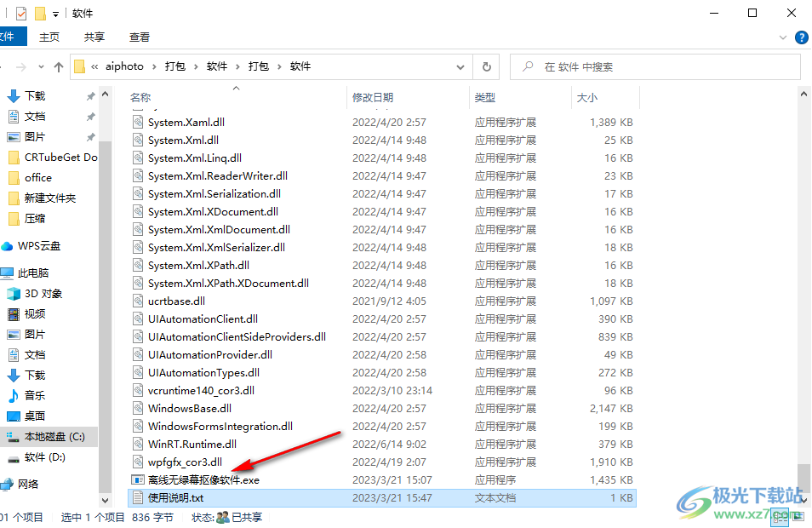
Task: Switch to the 共享 ribbon tab
Action: click(x=94, y=37)
